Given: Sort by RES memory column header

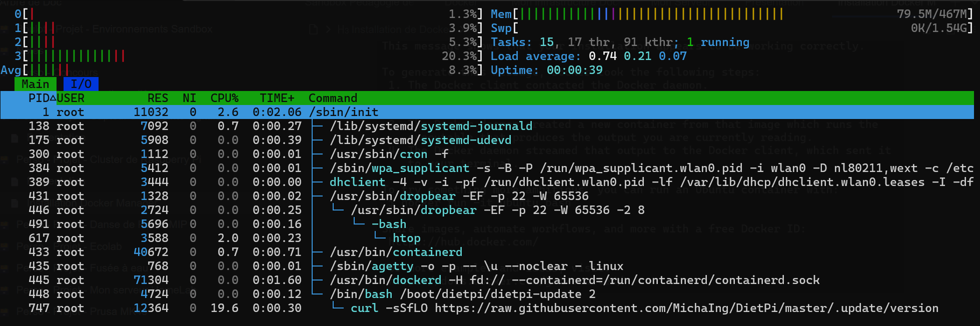Looking at the screenshot, I should point(158,98).
